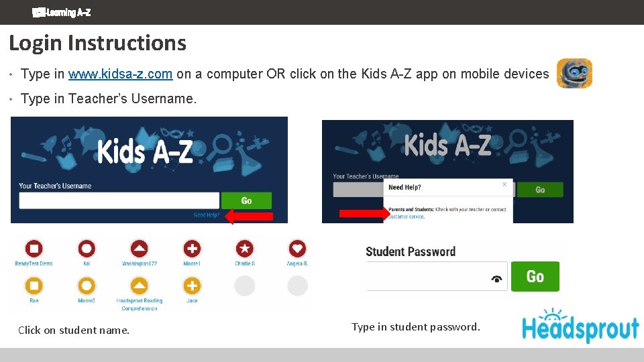Click into the Student Password field
The height and width of the screenshot is (362, 644).
pos(429,278)
